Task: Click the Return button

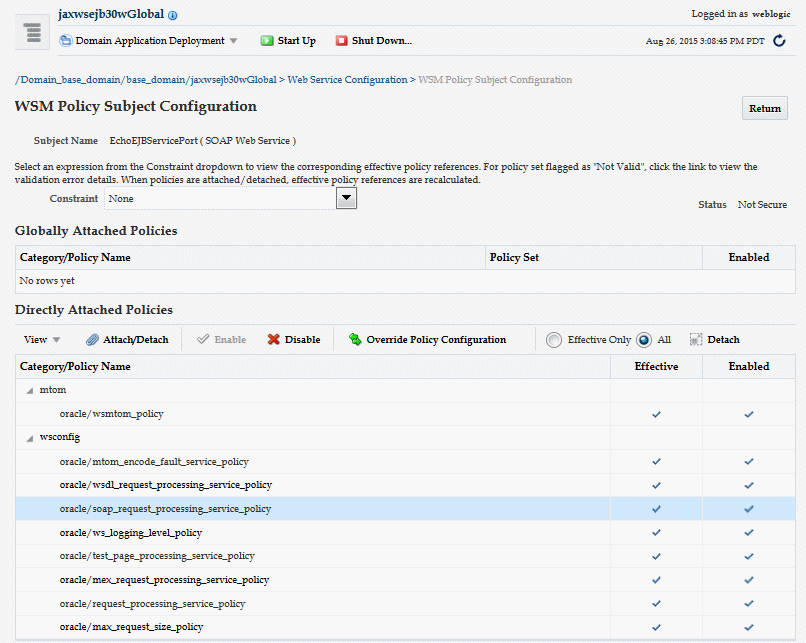Action: pyautogui.click(x=765, y=108)
